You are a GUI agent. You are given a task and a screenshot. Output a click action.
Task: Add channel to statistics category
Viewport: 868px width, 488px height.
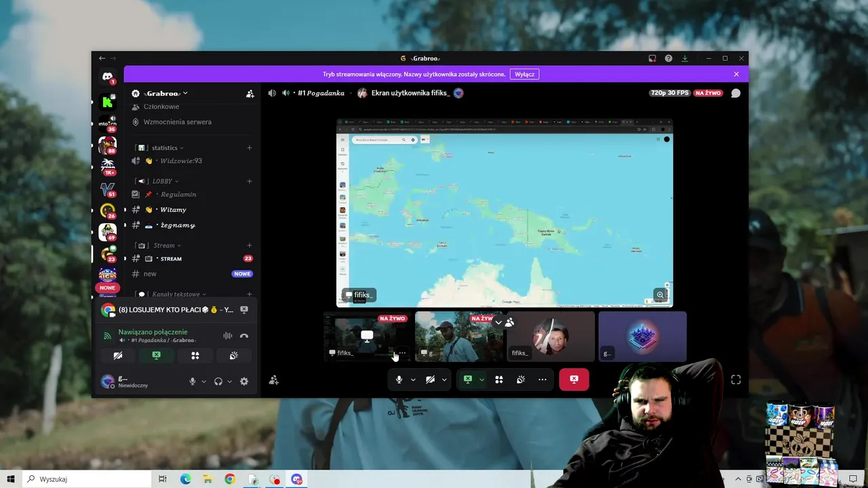pyautogui.click(x=250, y=148)
